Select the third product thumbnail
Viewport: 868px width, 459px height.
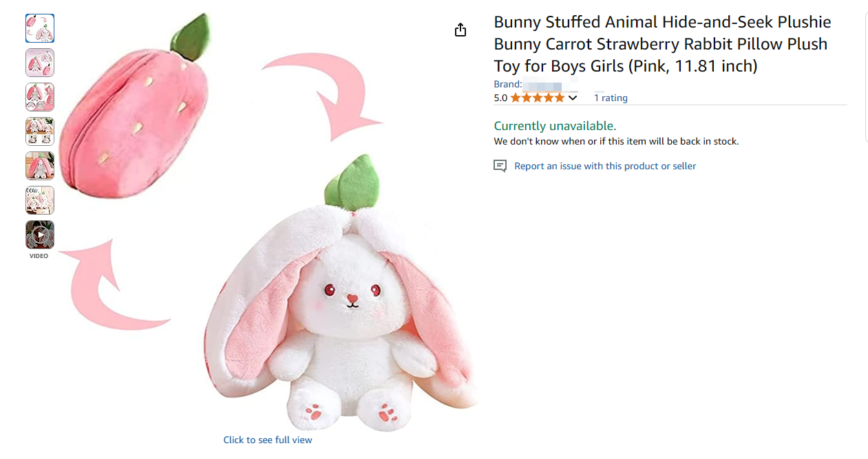[40, 97]
